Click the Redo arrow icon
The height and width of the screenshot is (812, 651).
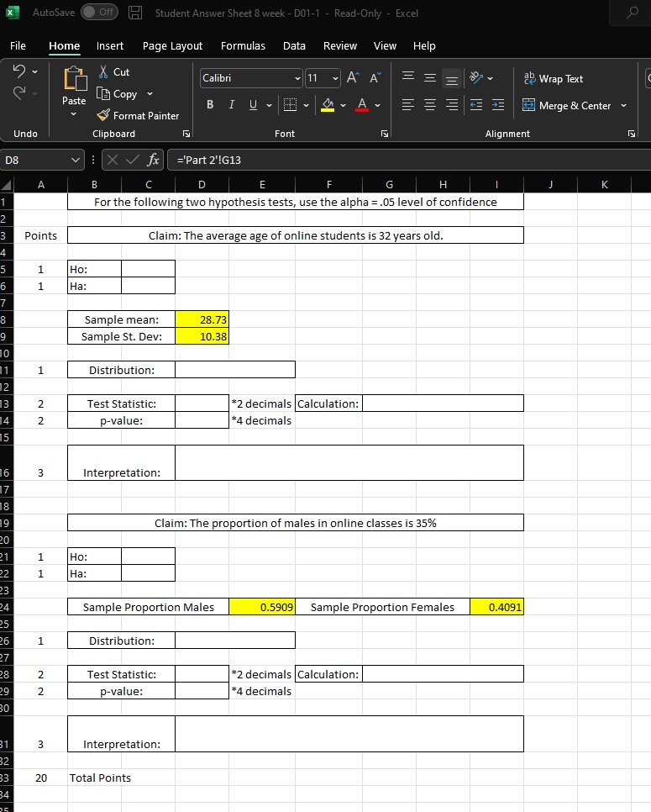point(19,93)
